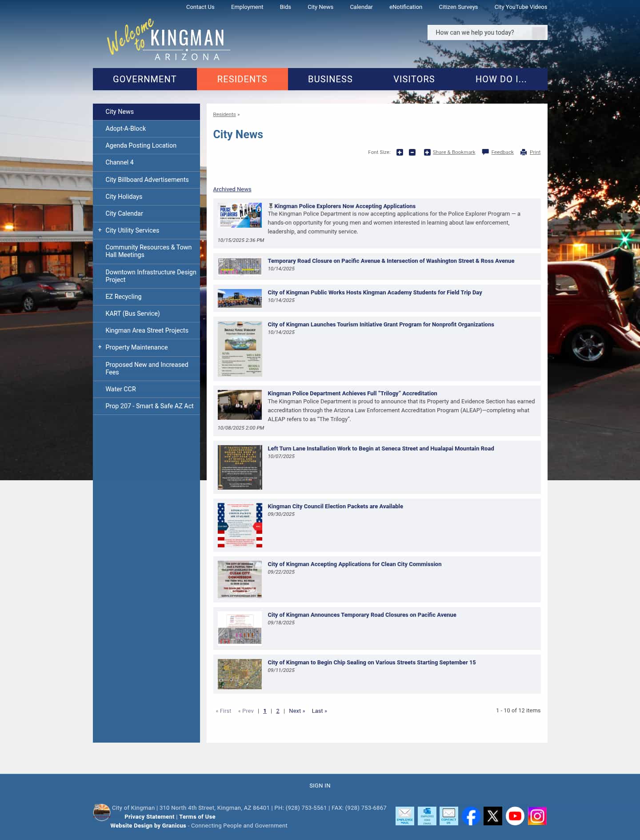Screen dimensions: 640x840
Task: Click the Sign In link in footer
Action: [320, 786]
